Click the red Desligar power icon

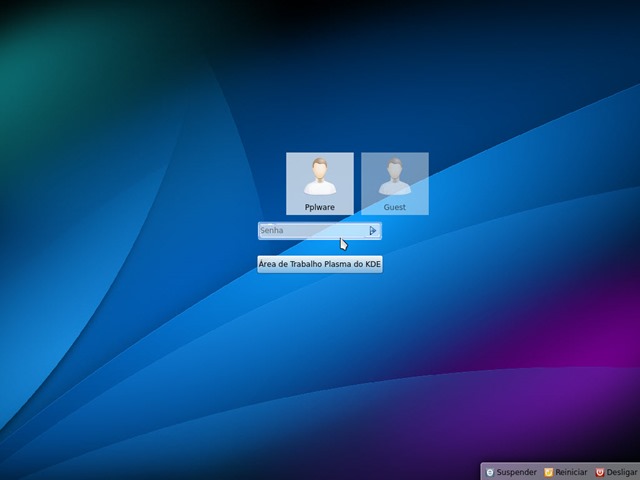click(x=600, y=472)
